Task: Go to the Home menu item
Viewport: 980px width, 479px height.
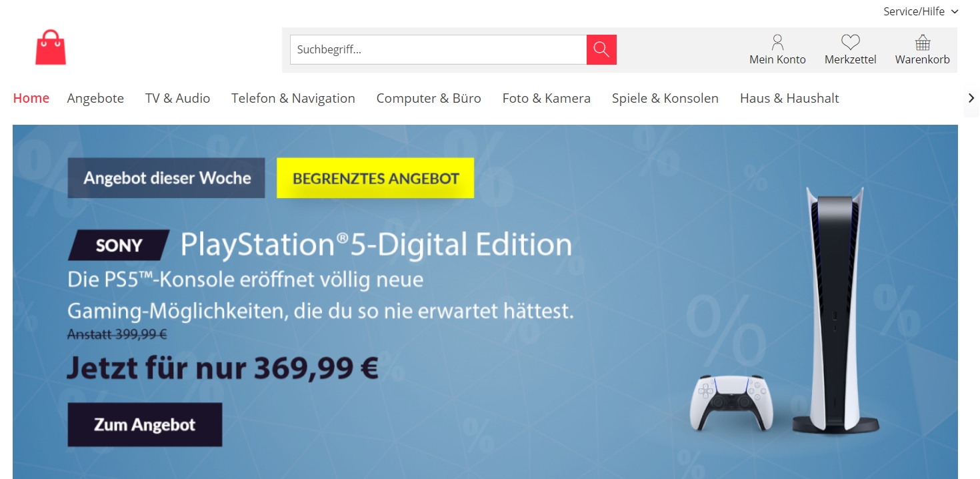Action: point(31,98)
